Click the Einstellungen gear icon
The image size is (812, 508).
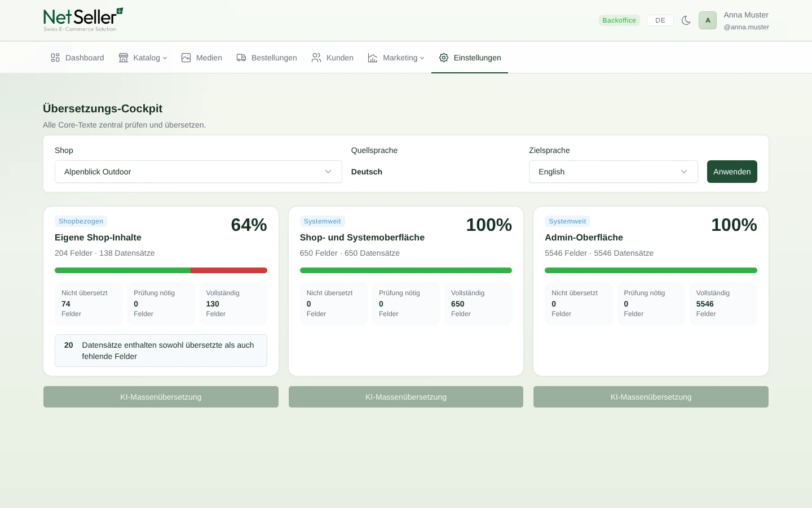coord(444,58)
